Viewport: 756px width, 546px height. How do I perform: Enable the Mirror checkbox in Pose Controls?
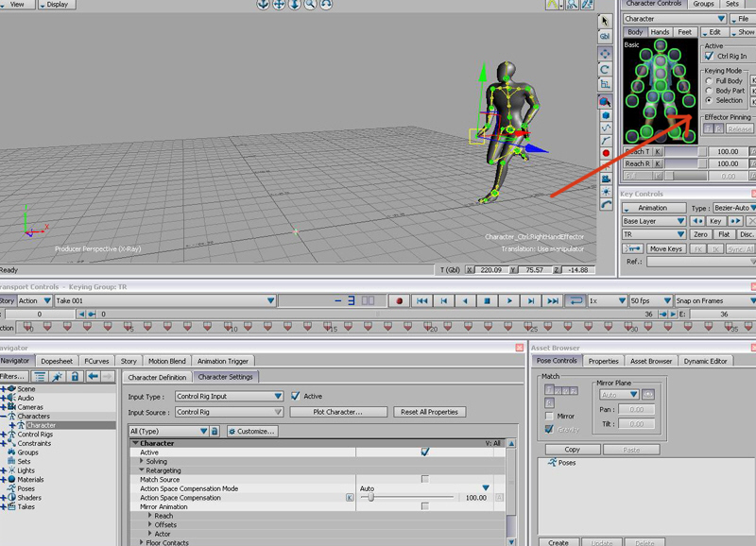[549, 416]
